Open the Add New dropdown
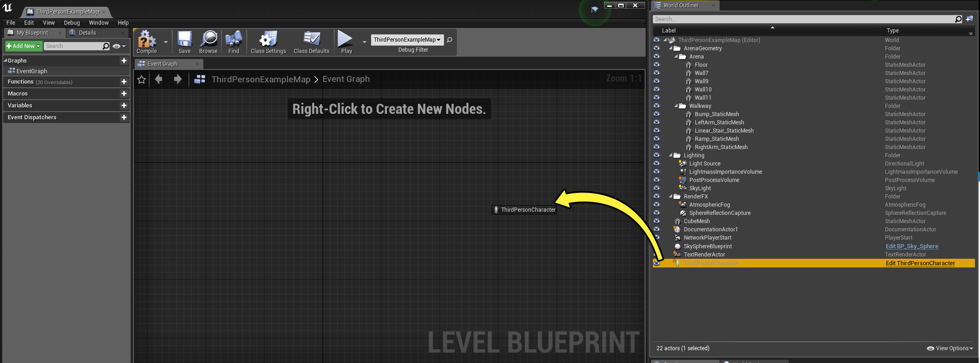The width and height of the screenshot is (980, 363). click(23, 46)
